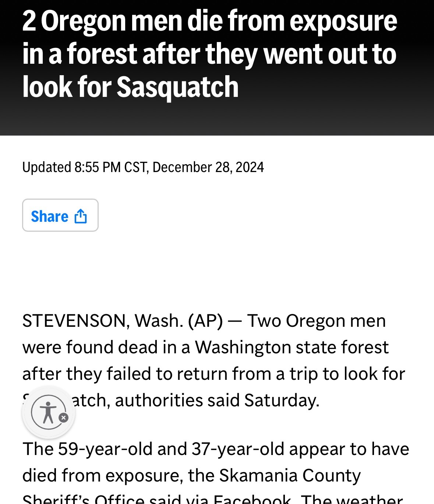Screen dimensions: 434x504
Task: Tap the word Sasquatch in the headline
Action: (177, 87)
